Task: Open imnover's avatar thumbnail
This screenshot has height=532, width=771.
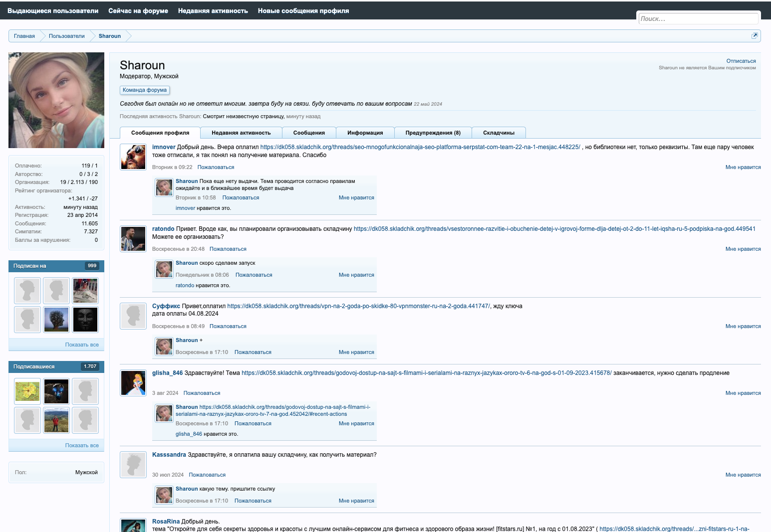Action: (133, 157)
